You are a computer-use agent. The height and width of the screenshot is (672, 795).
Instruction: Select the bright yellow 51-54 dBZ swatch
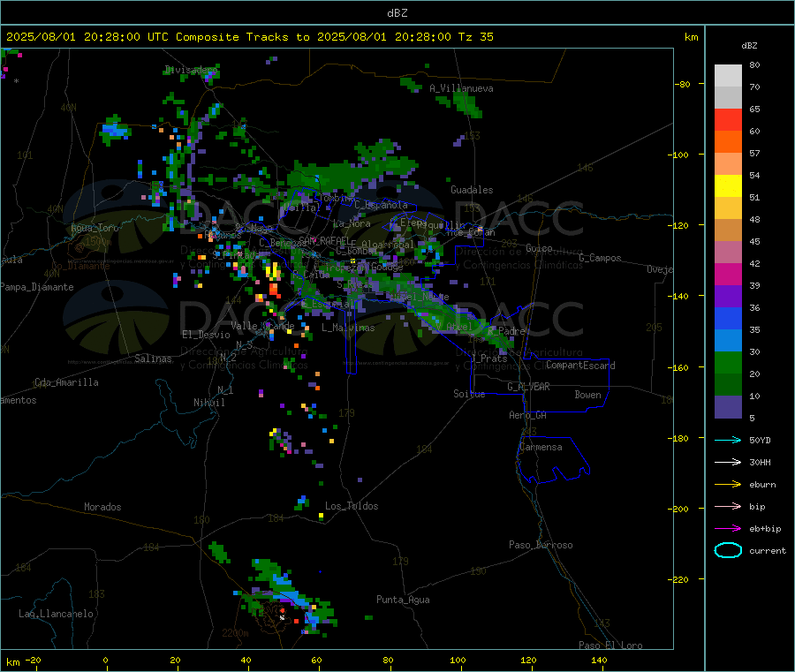click(728, 186)
